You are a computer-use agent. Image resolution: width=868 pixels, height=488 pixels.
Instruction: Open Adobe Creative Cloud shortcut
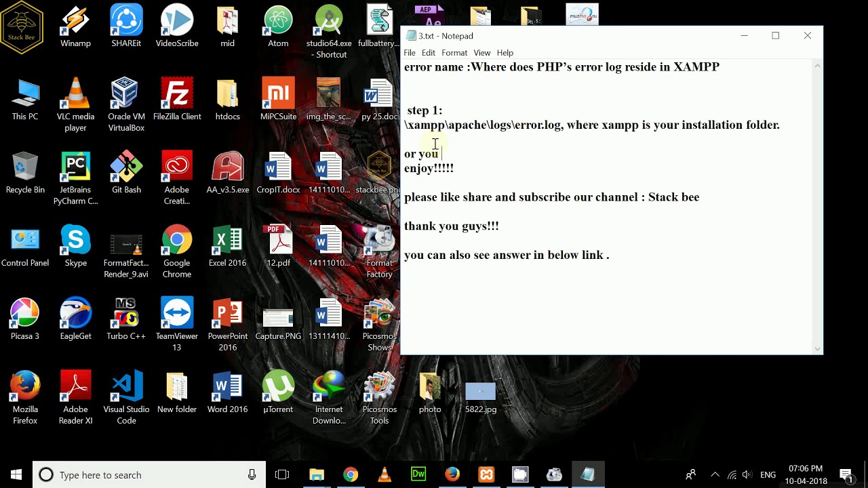tap(177, 178)
